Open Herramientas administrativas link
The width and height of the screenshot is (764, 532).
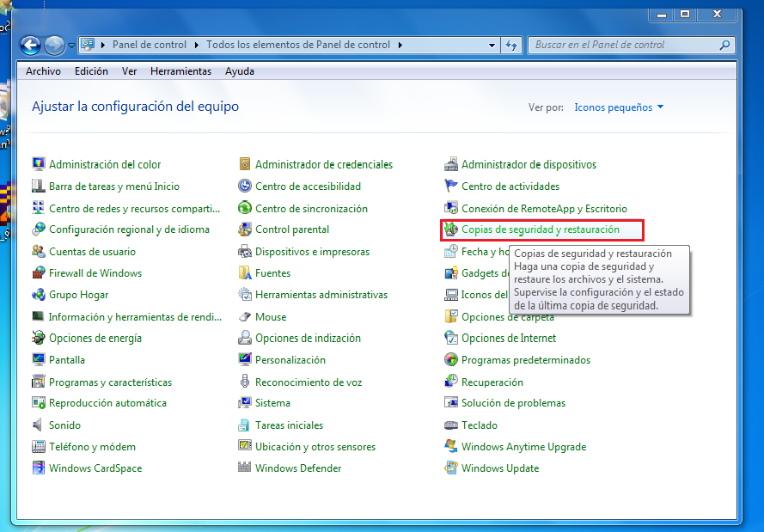click(x=321, y=295)
